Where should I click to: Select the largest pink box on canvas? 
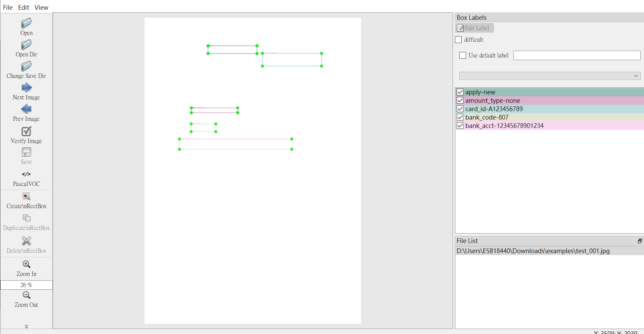236,144
